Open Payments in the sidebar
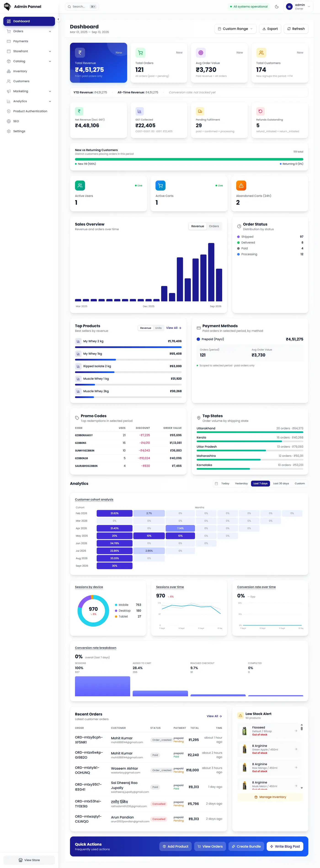Viewport: 320px width, 868px height. coord(29,41)
